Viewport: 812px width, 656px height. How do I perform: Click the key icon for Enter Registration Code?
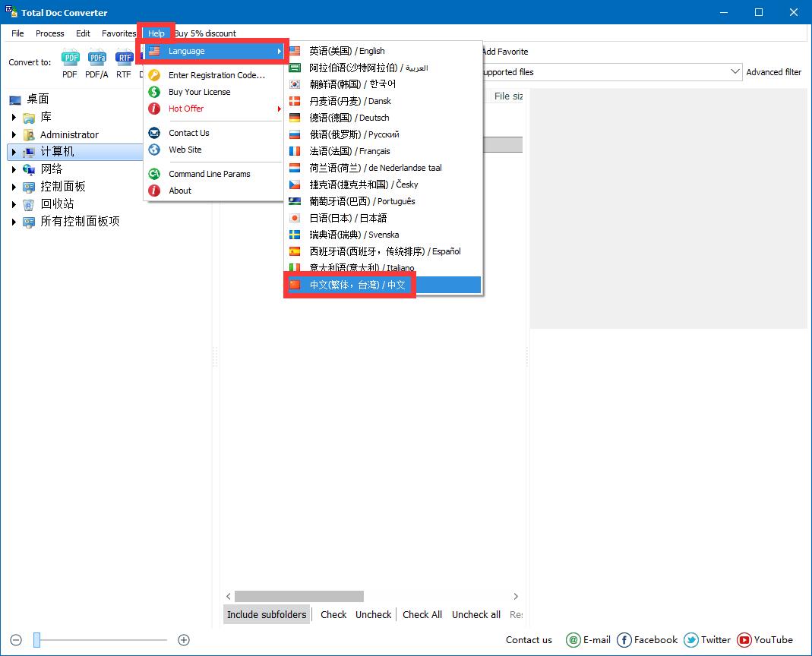coord(154,75)
